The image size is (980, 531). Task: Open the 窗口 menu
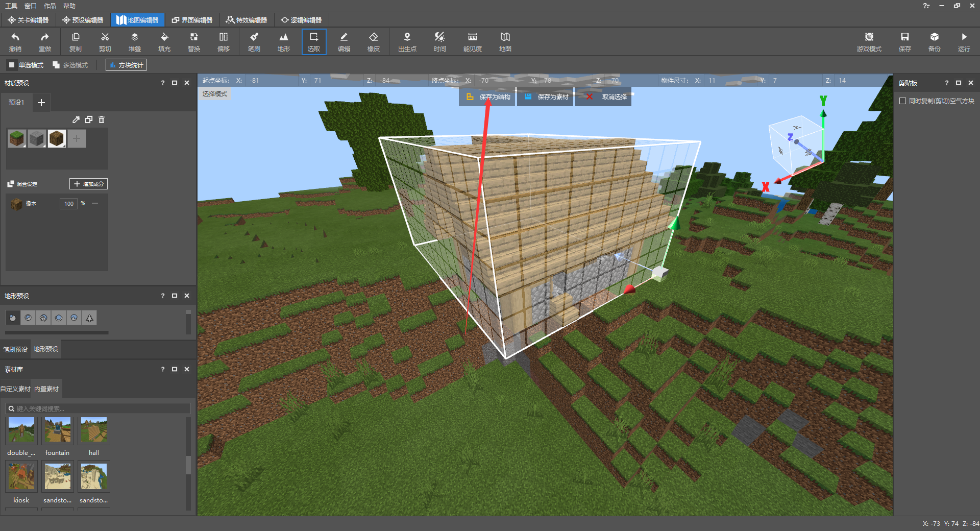31,6
